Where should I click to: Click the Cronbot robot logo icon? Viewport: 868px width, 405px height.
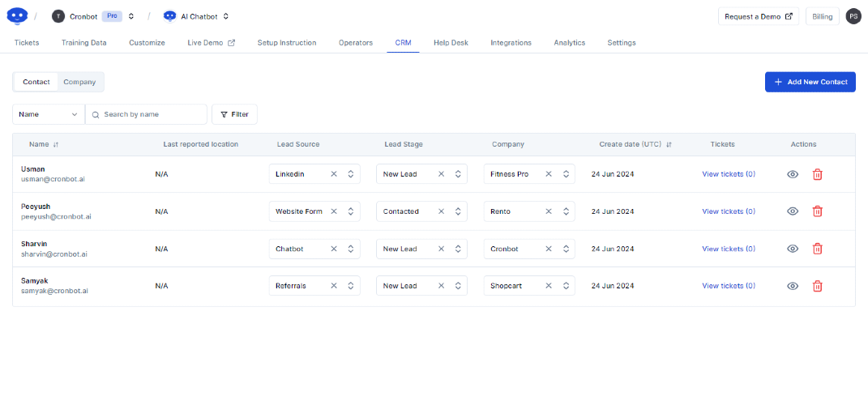(17, 16)
